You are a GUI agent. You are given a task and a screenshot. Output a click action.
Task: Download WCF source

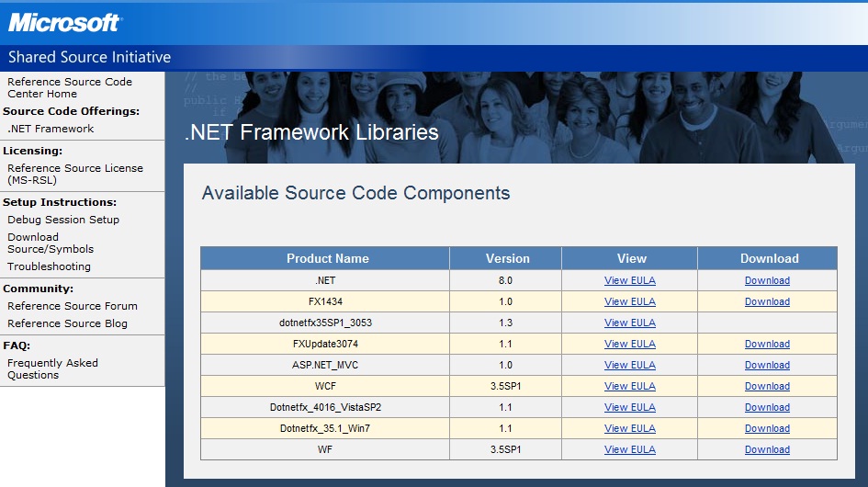pyautogui.click(x=767, y=386)
